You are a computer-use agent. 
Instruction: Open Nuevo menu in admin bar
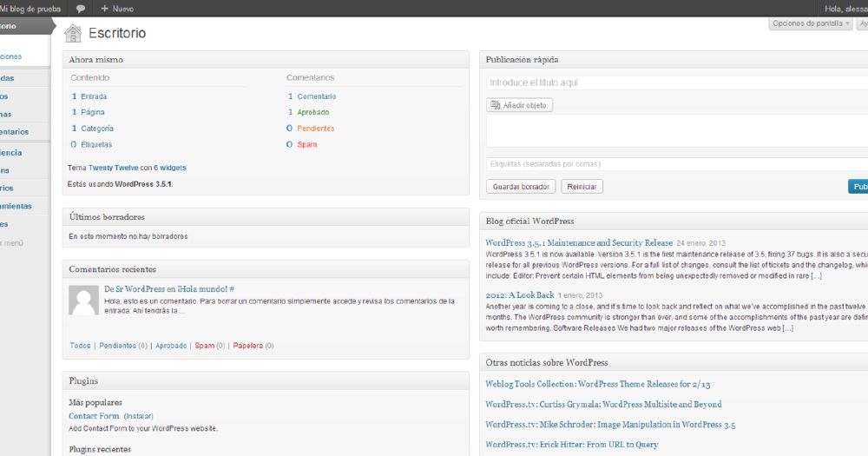point(117,9)
